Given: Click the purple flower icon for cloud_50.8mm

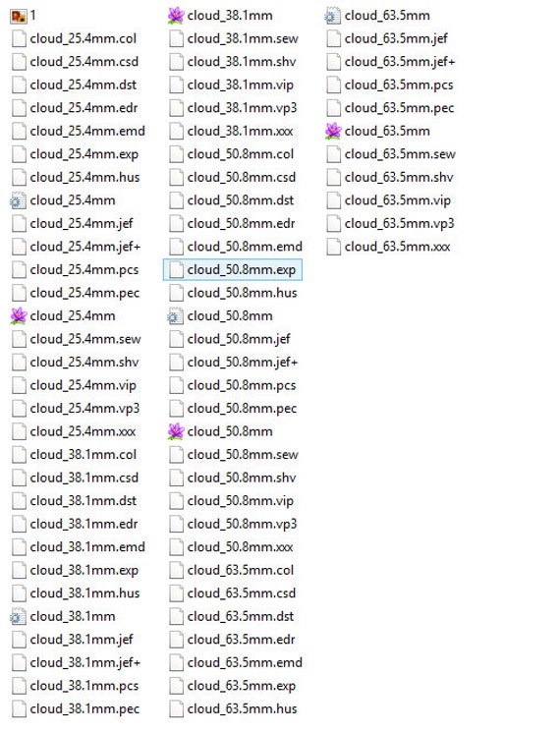Looking at the screenshot, I should [176, 431].
